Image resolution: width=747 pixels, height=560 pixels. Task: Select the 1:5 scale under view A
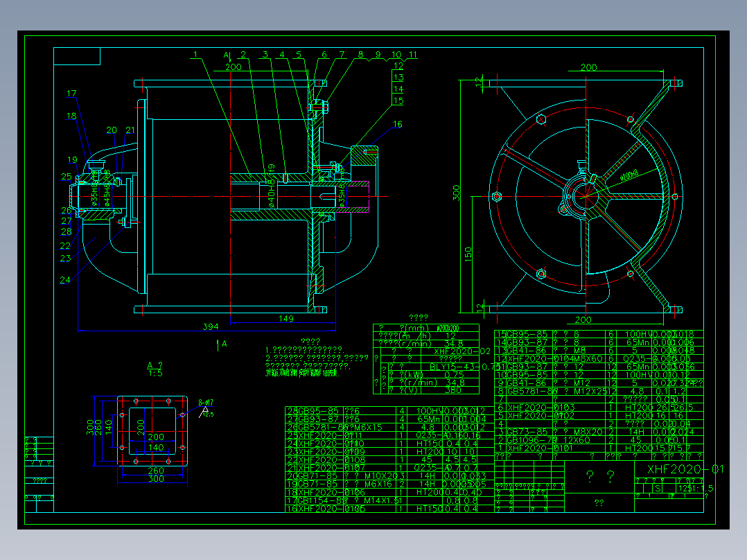click(x=155, y=373)
